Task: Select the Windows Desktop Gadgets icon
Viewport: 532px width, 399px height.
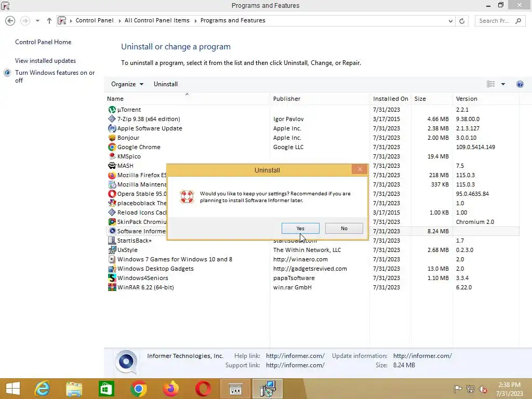Action: pos(112,269)
